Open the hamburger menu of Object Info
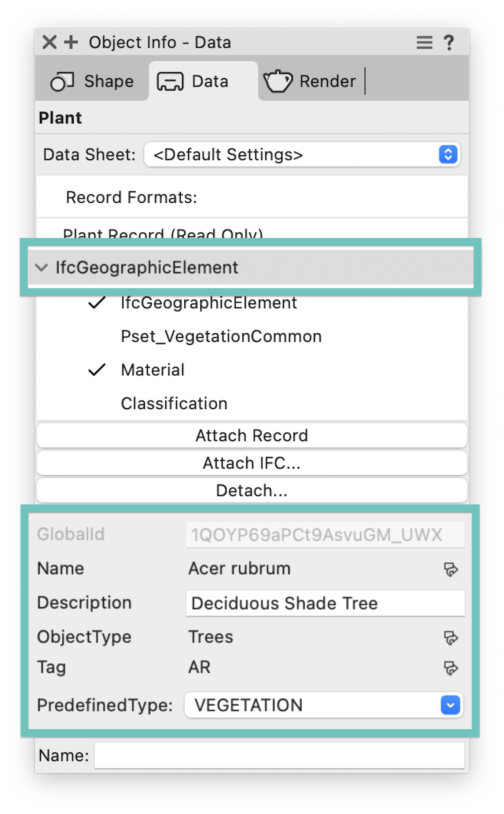This screenshot has height=814, width=504. 424,43
